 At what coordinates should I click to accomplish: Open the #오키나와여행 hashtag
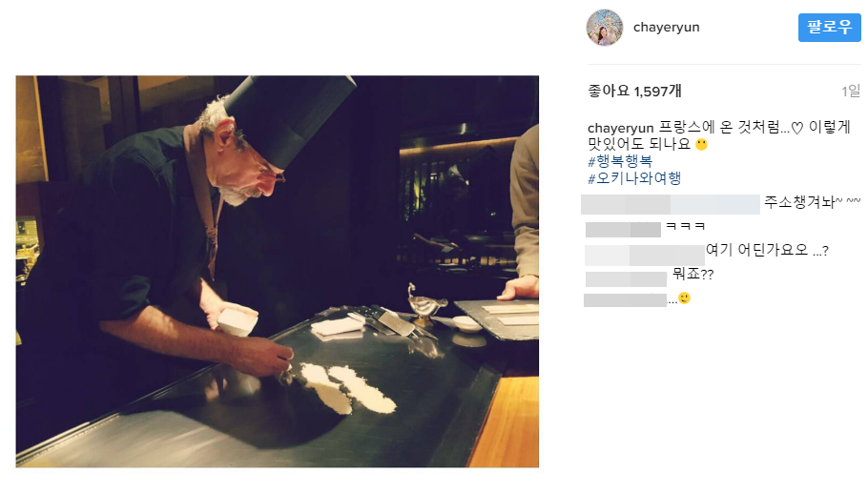pyautogui.click(x=634, y=178)
